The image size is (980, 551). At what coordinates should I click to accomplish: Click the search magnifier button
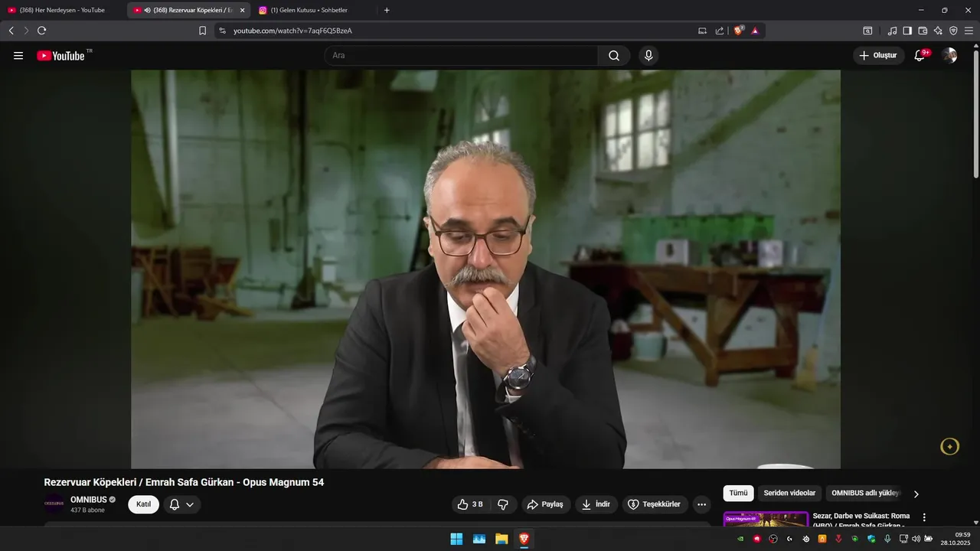pyautogui.click(x=614, y=56)
